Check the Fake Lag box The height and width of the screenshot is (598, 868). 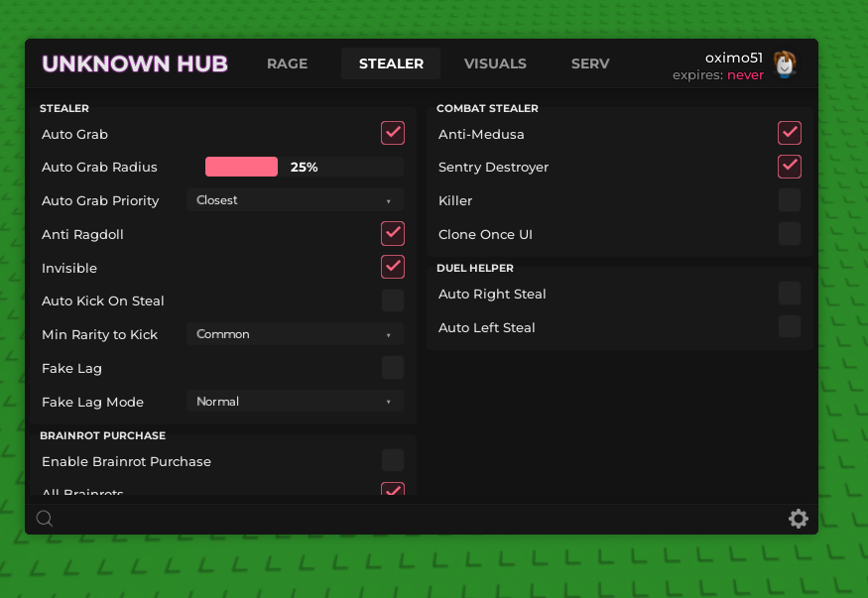[393, 368]
